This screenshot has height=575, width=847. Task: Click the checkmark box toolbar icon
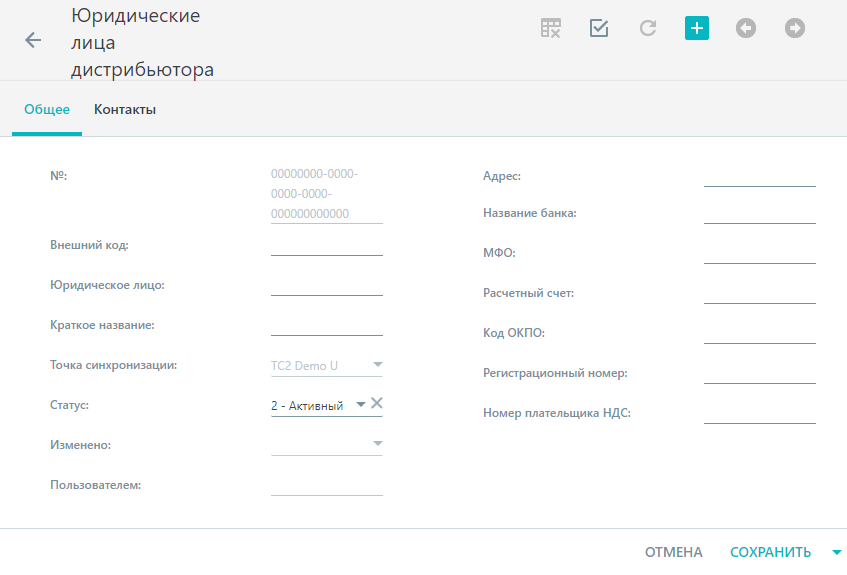599,28
